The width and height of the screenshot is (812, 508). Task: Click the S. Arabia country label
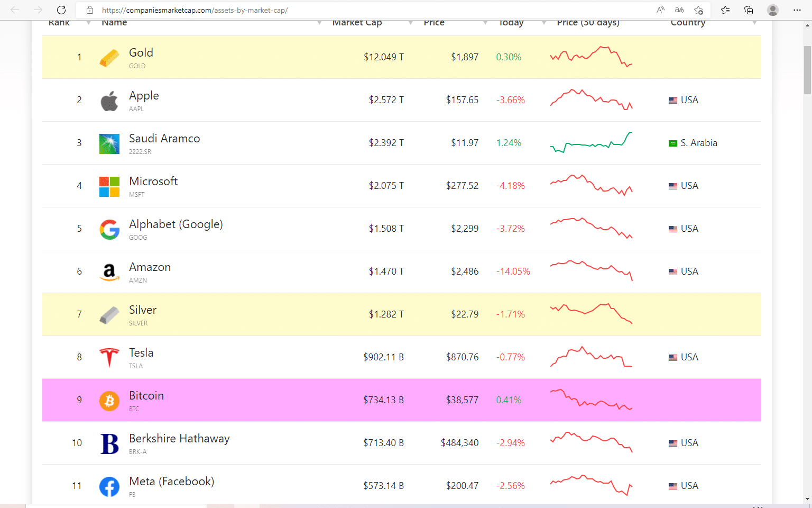pos(699,143)
